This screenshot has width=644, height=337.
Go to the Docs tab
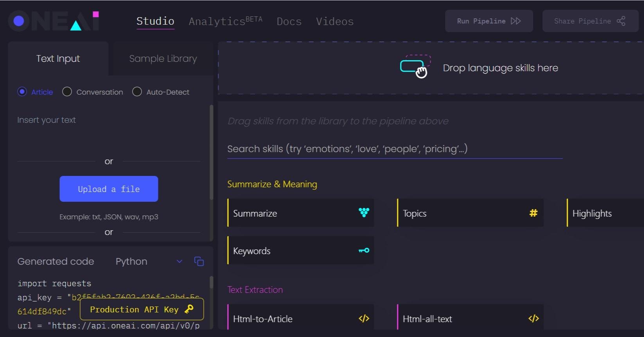(289, 22)
